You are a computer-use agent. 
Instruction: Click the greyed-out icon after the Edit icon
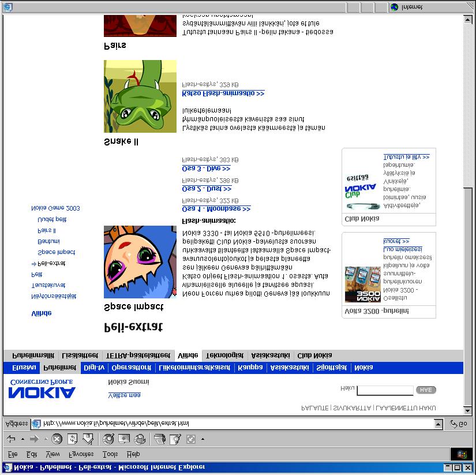coord(190,439)
